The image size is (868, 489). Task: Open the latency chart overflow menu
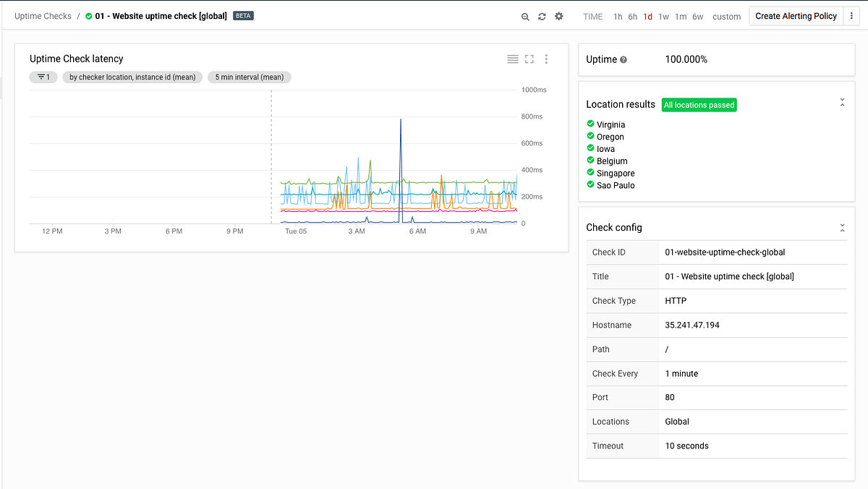coord(546,59)
